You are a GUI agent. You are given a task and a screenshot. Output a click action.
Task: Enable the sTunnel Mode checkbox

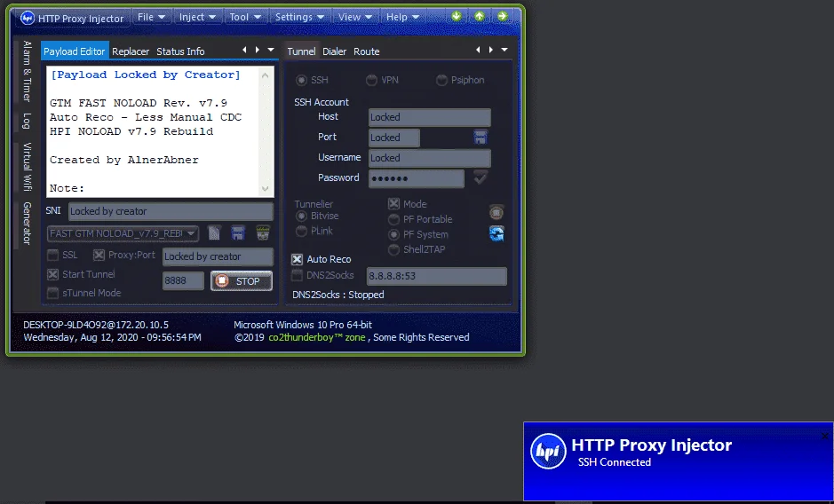pyautogui.click(x=52, y=293)
